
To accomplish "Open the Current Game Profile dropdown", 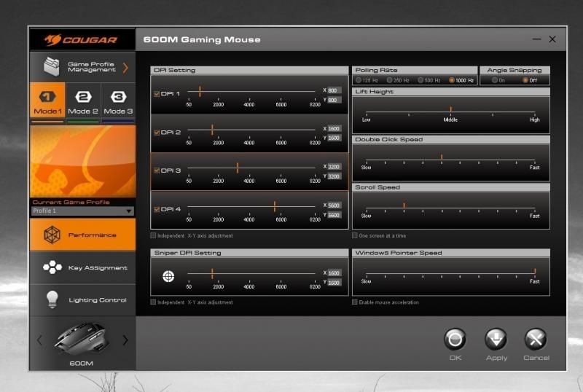I will [x=82, y=211].
